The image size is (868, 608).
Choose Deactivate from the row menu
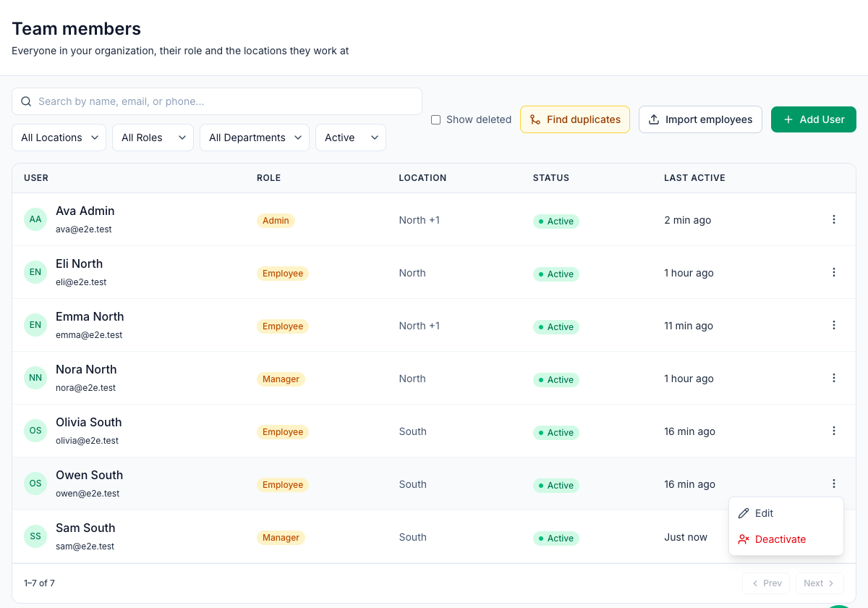click(x=786, y=539)
